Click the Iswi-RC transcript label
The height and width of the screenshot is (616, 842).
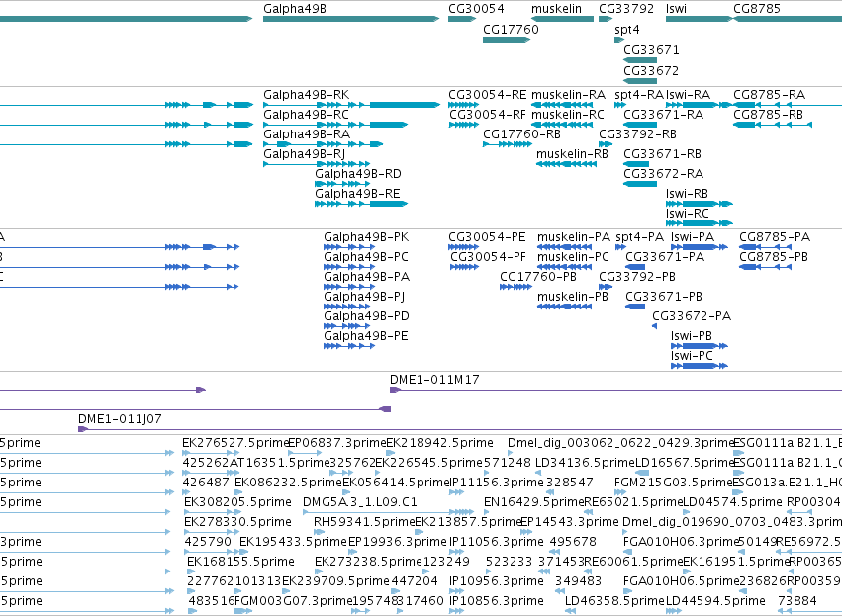tap(688, 215)
